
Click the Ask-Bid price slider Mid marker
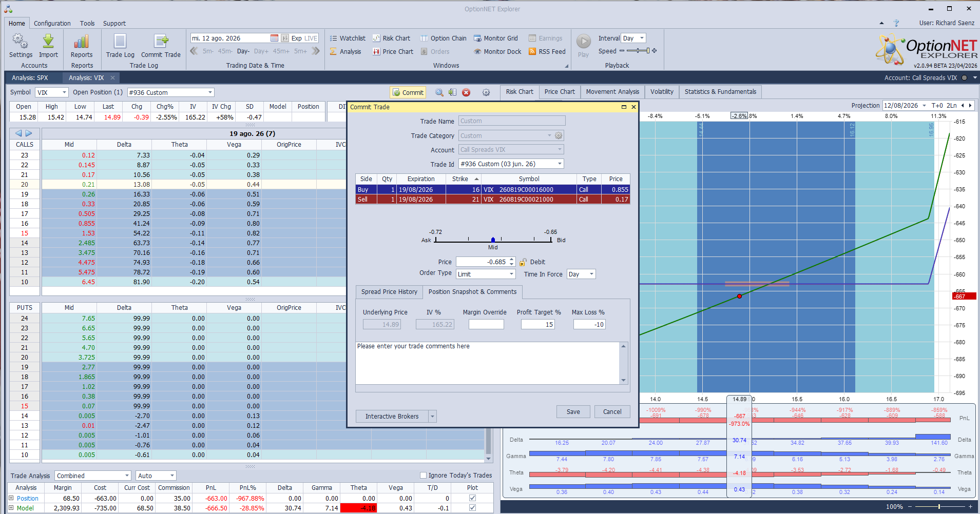click(x=493, y=240)
